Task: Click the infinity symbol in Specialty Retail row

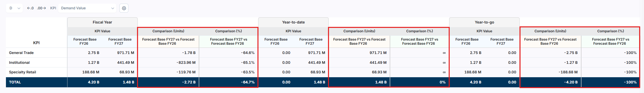Action: pos(444,72)
